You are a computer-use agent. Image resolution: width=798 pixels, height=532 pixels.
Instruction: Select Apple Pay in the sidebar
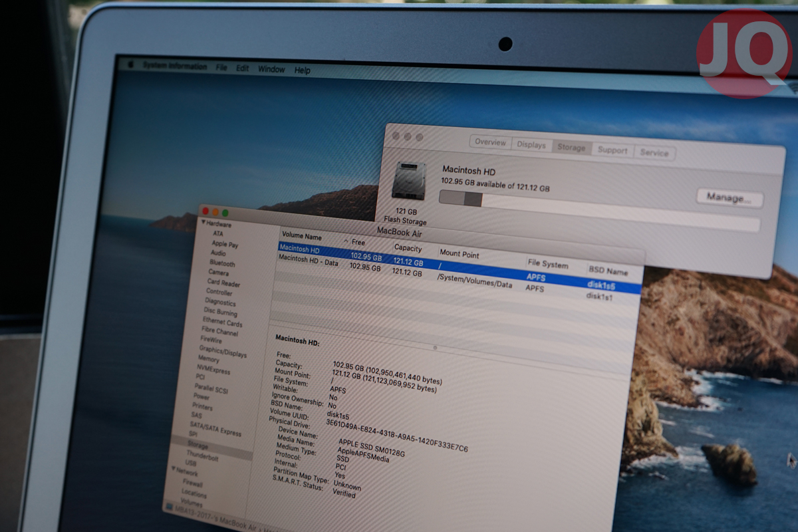coord(225,244)
